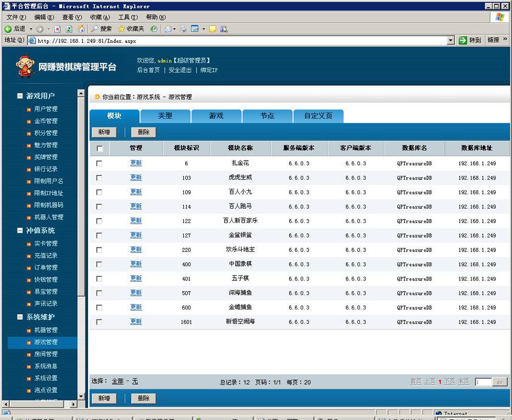This screenshot has height=420, width=512.
Task: Switch to the 游戏 tab
Action: tap(216, 116)
